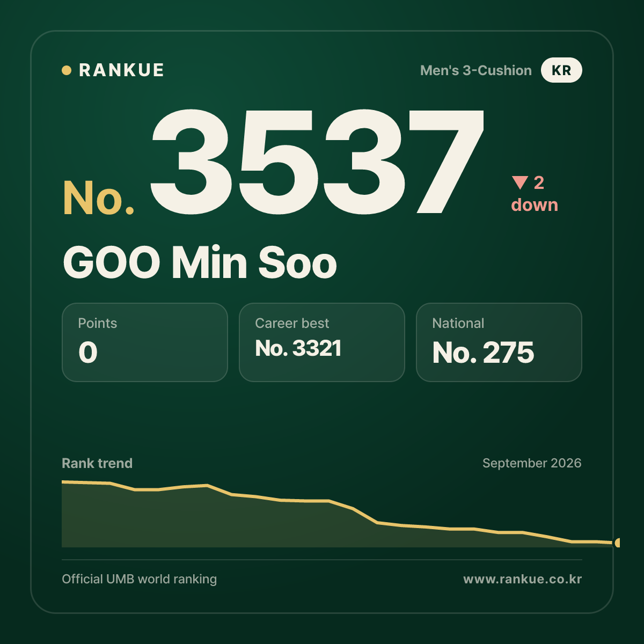Click the Rank trend heading
Image resolution: width=644 pixels, height=644 pixels.
tap(97, 463)
